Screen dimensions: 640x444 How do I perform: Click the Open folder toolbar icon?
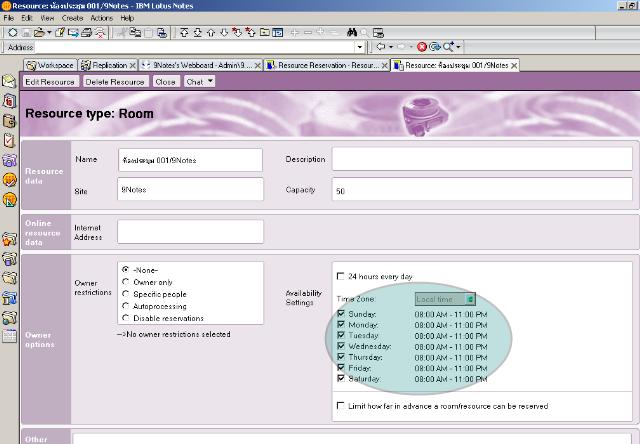pyautogui.click(x=39, y=33)
